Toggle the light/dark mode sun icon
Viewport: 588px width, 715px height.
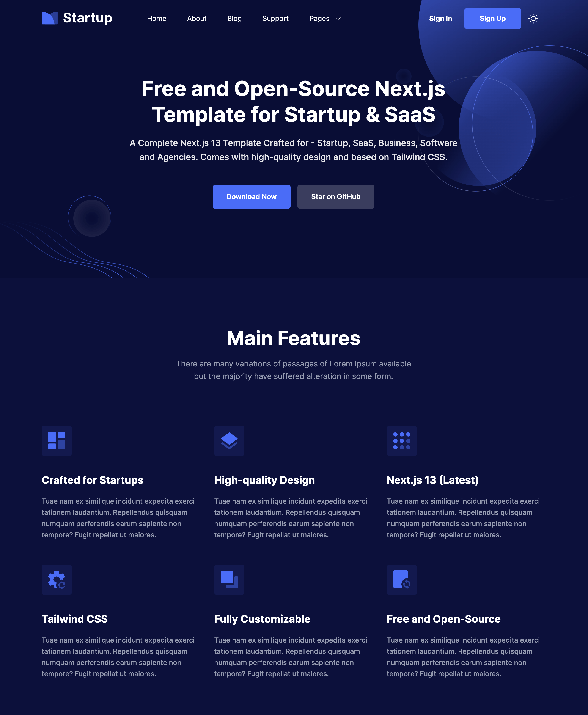pyautogui.click(x=533, y=18)
